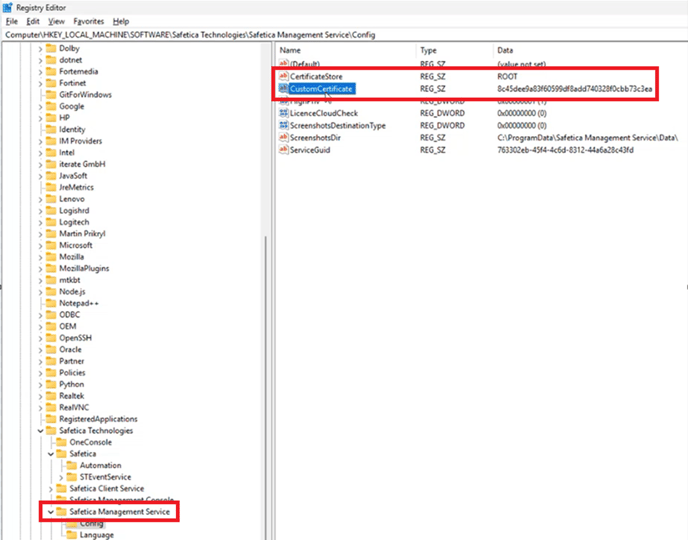The width and height of the screenshot is (688, 540).
Task: Click the registry path address bar
Action: [x=344, y=35]
